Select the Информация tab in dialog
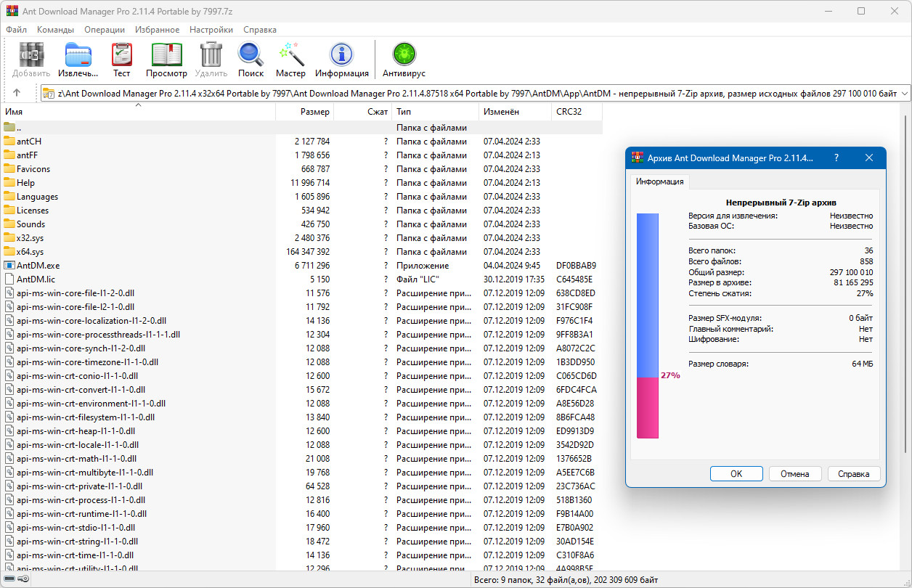912x588 pixels. point(659,181)
